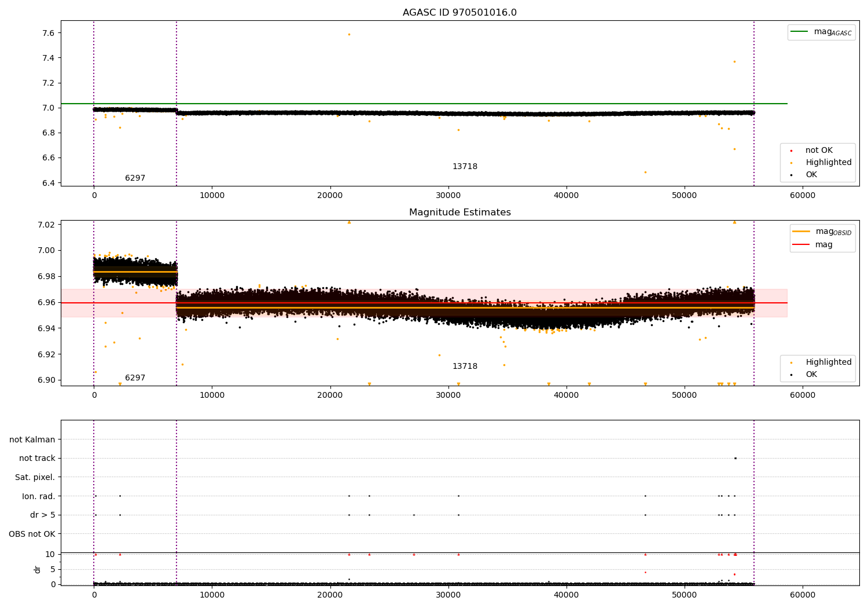The width and height of the screenshot is (868, 608).
Task: Click the 60000 tick under the bottom plot
Action: pyautogui.click(x=803, y=595)
